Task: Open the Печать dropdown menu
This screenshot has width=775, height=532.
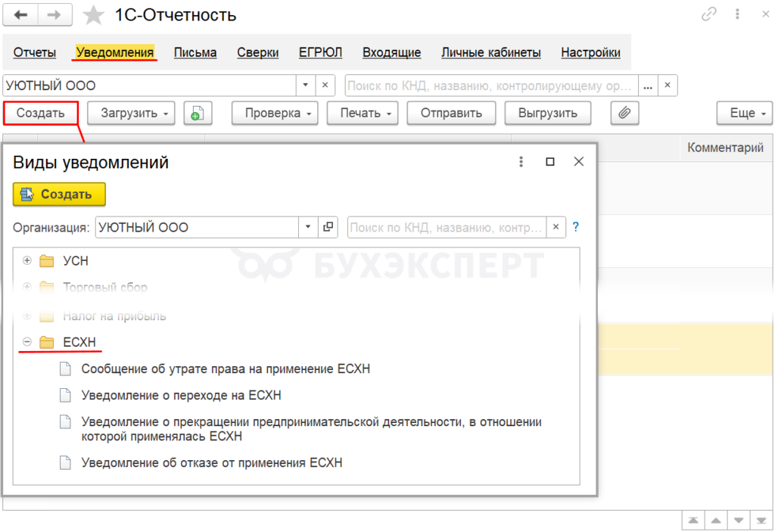Action: coord(363,114)
